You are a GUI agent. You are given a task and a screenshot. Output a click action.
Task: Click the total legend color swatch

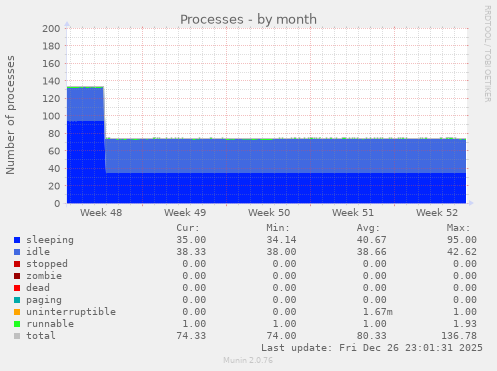click(17, 336)
